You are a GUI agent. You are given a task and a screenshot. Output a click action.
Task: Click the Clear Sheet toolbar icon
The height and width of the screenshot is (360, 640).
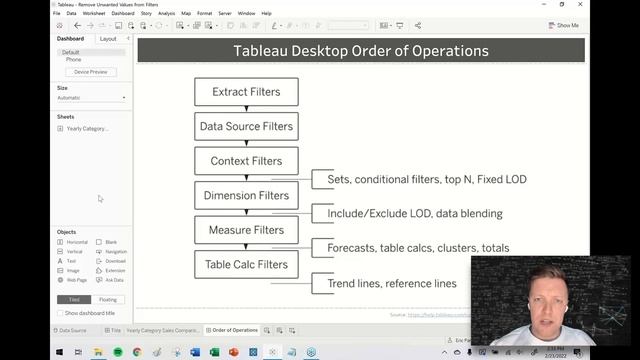209,26
